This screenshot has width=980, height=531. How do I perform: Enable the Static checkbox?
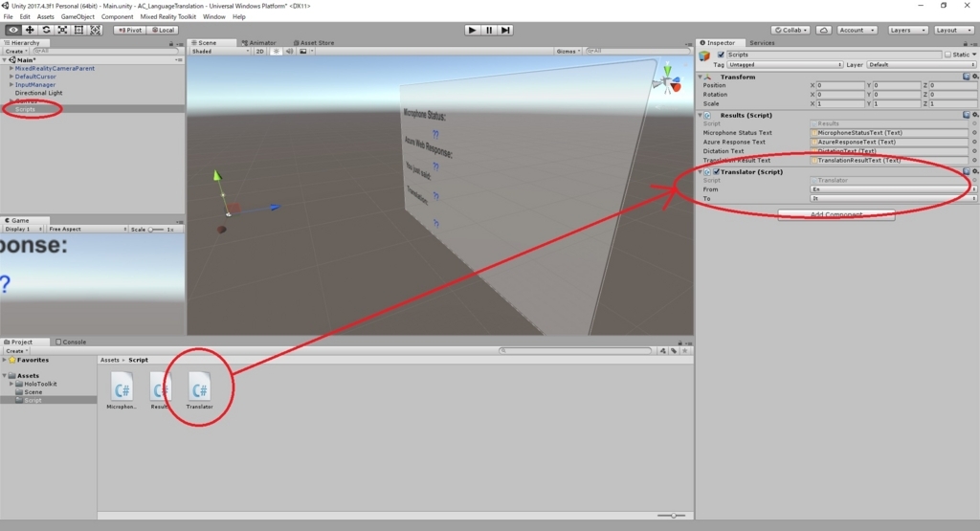[x=947, y=55]
